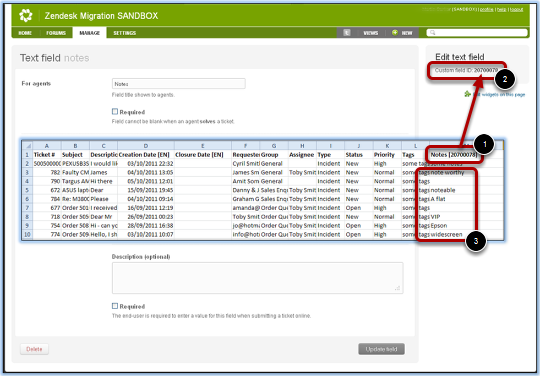Viewport: 540px width, 376px height.
Task: Click the 'Tags' header cell
Action: point(415,155)
